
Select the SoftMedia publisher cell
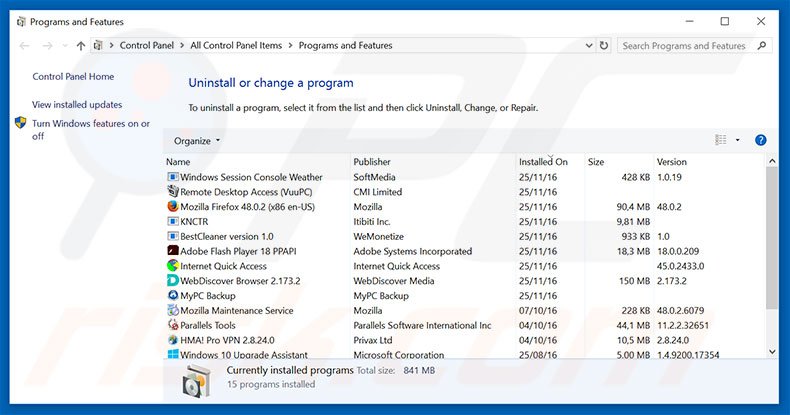pyautogui.click(x=374, y=177)
